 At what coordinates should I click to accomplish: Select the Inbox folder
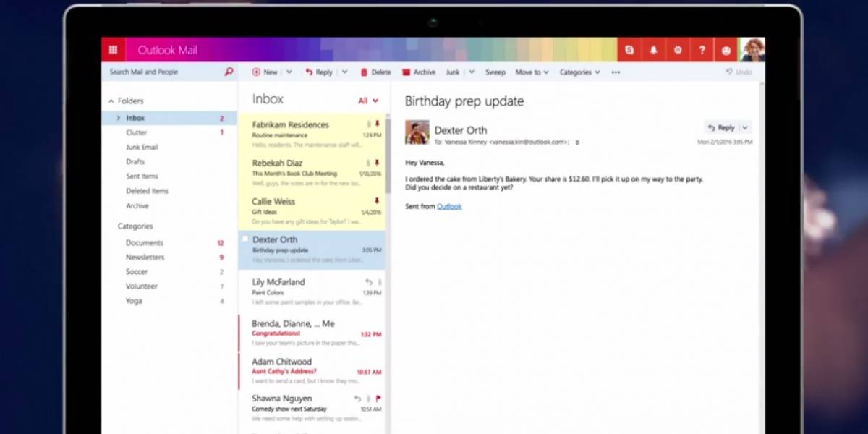pyautogui.click(x=169, y=118)
